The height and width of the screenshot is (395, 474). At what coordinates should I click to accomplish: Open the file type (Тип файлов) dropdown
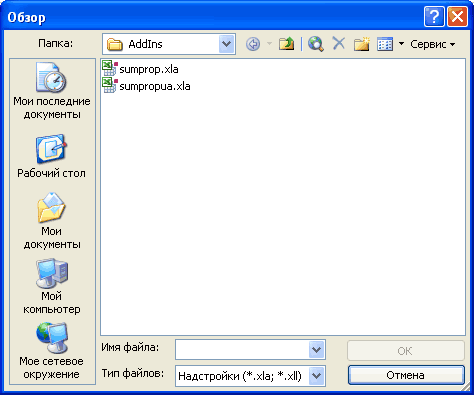(x=316, y=376)
